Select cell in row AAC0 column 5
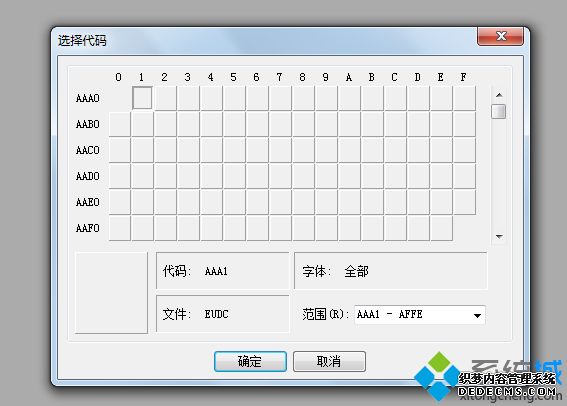 [x=234, y=150]
